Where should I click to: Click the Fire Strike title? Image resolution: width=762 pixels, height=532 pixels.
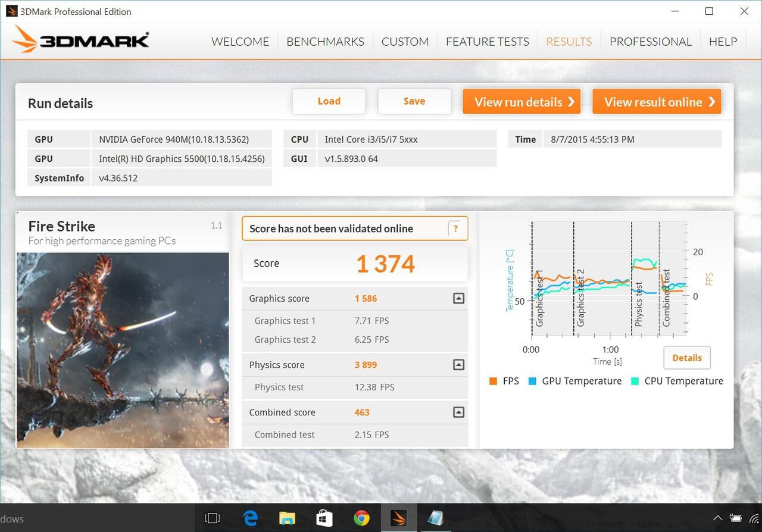coord(62,226)
